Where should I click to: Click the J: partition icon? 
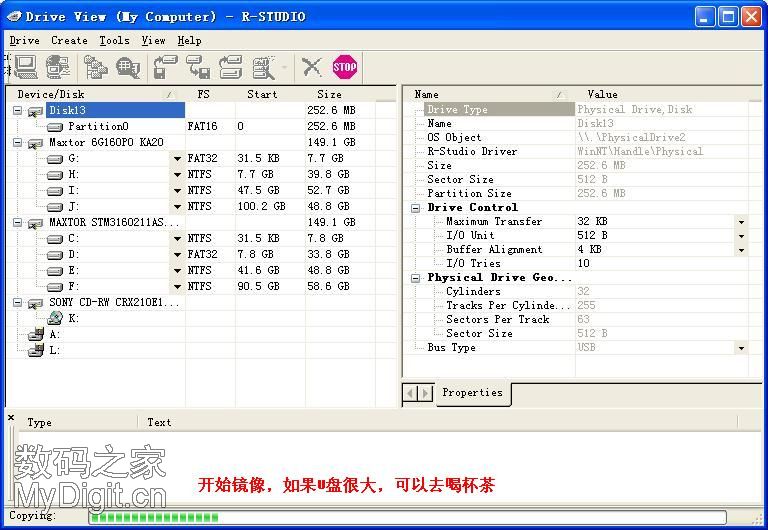(x=55, y=207)
